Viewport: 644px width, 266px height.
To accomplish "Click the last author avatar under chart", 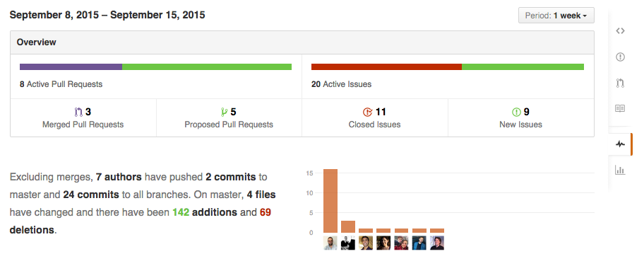I will [x=437, y=243].
